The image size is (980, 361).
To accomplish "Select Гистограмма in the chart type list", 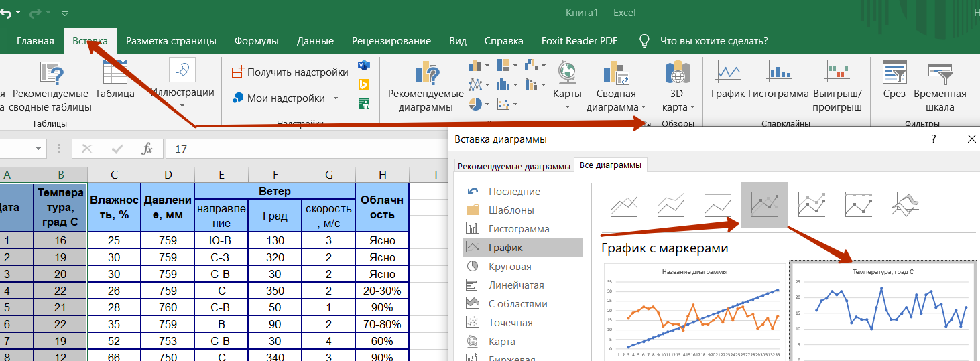I will (x=523, y=228).
